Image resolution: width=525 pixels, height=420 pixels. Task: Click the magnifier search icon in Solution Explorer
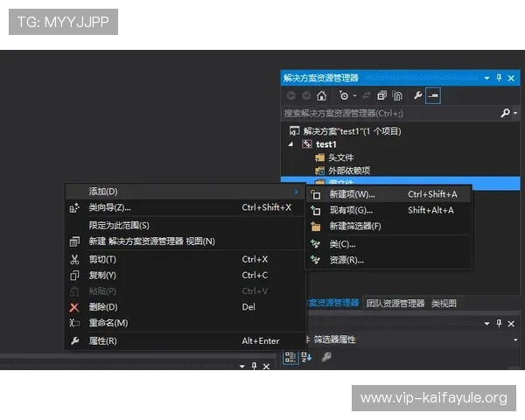pyautogui.click(x=505, y=113)
